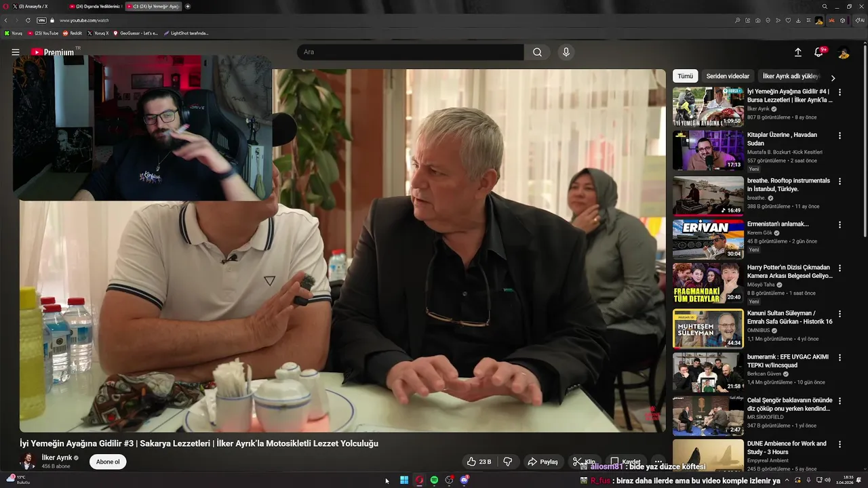868x488 pixels.
Task: Open Muhteşem Süleyman thumbnail 44:34
Action: (708, 329)
